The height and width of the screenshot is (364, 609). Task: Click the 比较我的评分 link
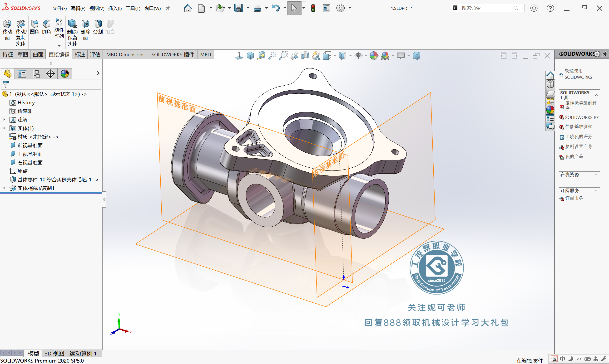[579, 136]
